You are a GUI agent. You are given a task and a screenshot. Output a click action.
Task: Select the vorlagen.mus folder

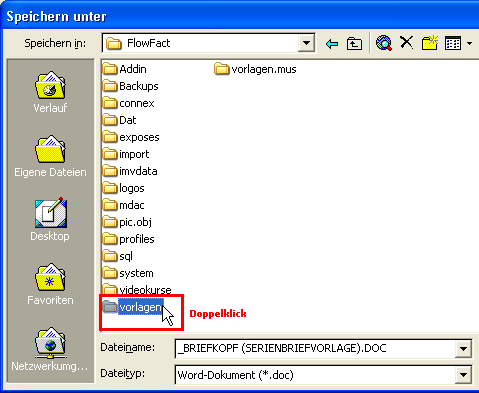[x=255, y=69]
